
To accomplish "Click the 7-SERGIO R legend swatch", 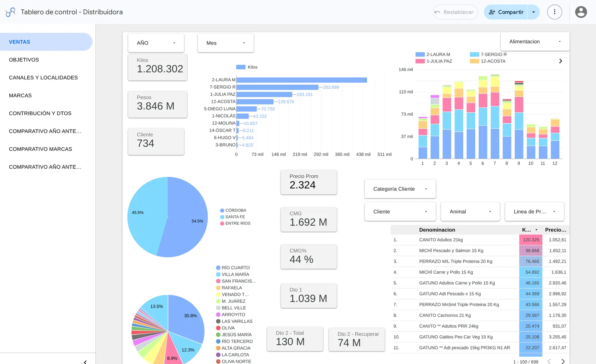I will 475,54.
